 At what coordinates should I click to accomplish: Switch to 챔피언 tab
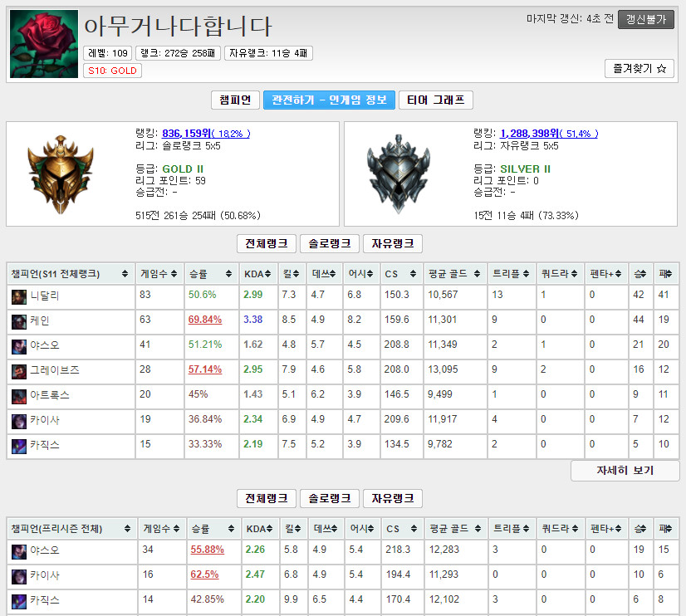tap(235, 100)
